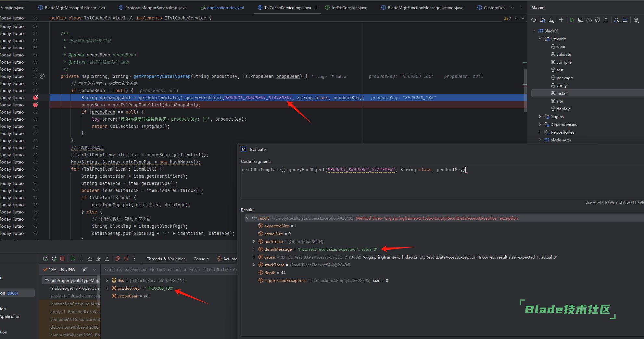The width and height of the screenshot is (644, 339).
Task: Click Step Out up-arrow icon
Action: (107, 259)
